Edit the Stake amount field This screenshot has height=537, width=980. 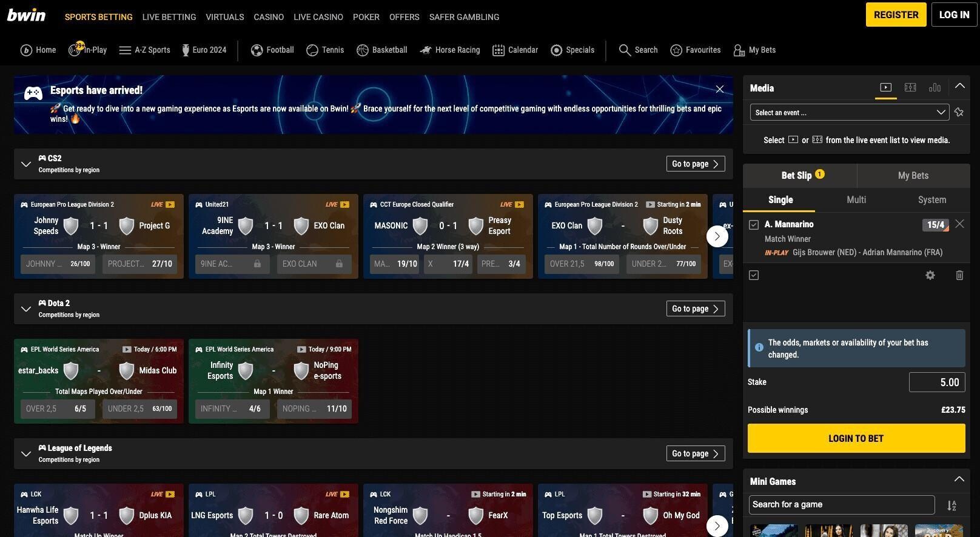pos(937,382)
